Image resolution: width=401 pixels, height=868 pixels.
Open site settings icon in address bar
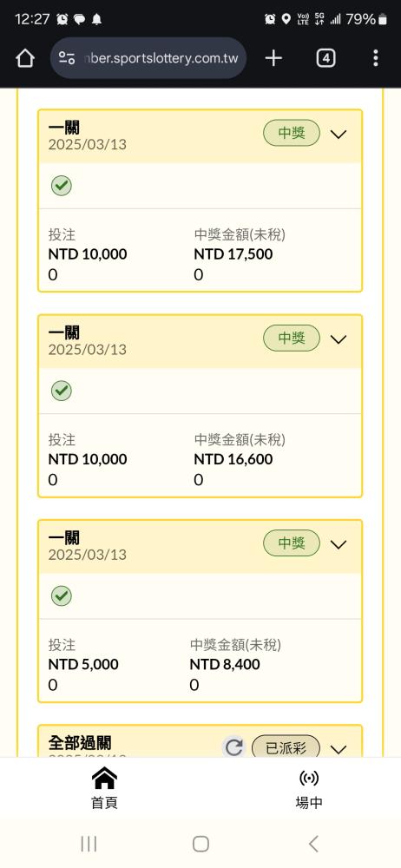(67, 58)
